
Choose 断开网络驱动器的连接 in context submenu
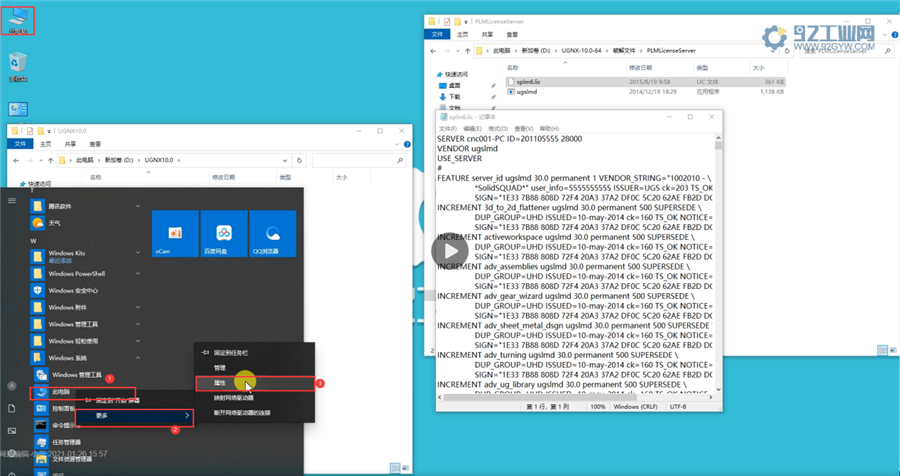(255, 413)
